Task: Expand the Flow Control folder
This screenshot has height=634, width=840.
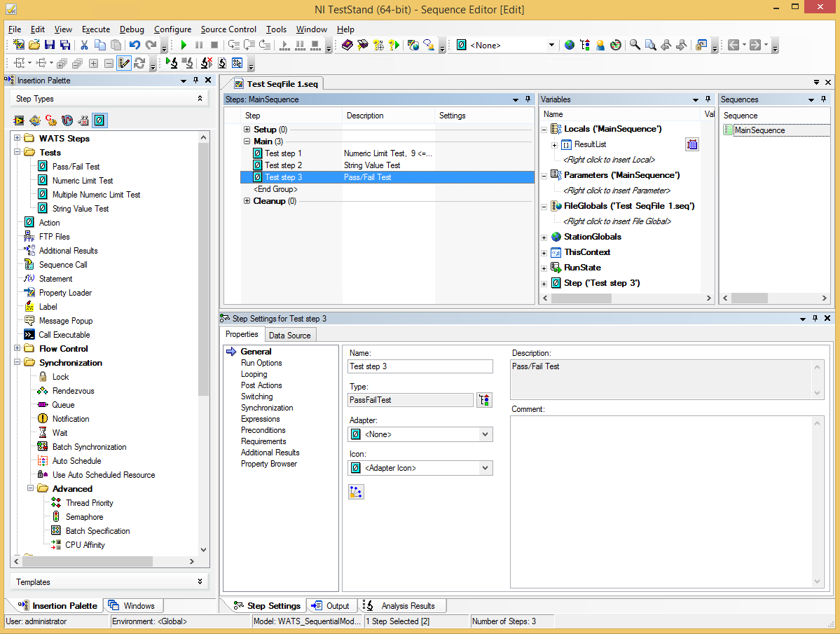Action: 17,348
